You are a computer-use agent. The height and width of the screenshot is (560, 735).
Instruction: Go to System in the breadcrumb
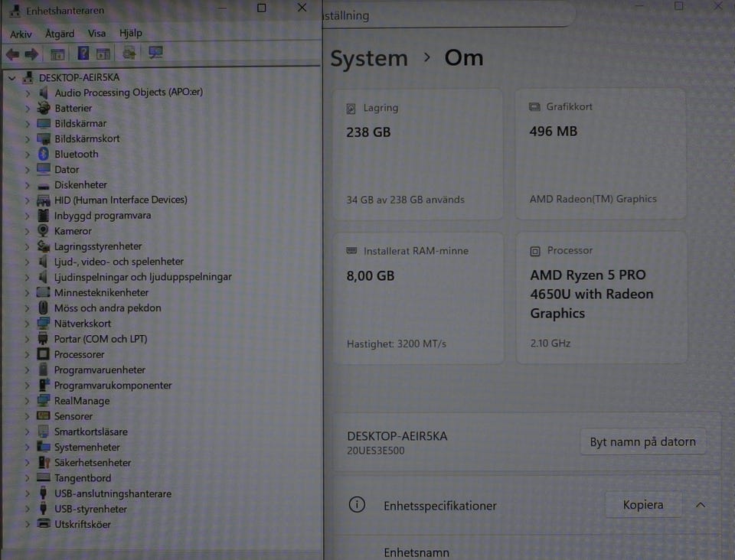(369, 59)
